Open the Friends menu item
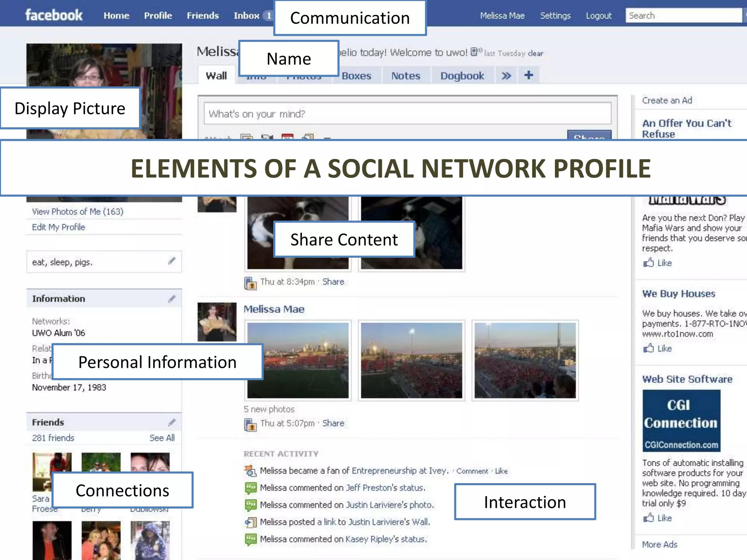Screen dimensions: 747x560 tap(203, 16)
